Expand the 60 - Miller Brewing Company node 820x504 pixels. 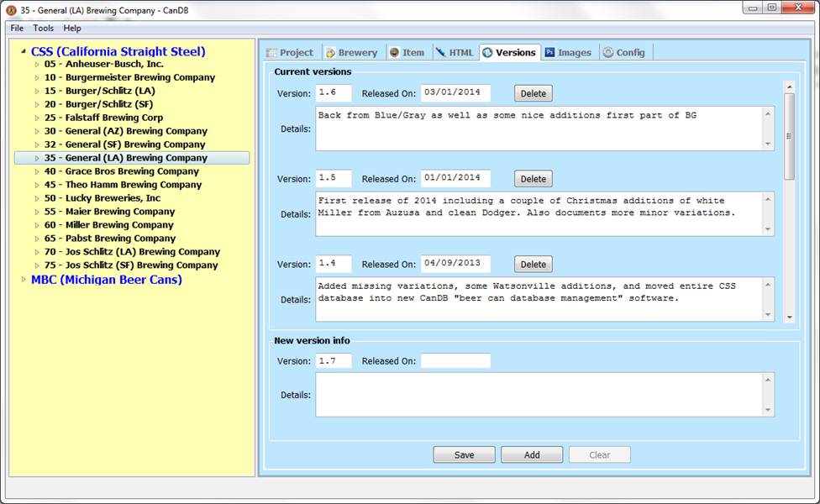(37, 225)
